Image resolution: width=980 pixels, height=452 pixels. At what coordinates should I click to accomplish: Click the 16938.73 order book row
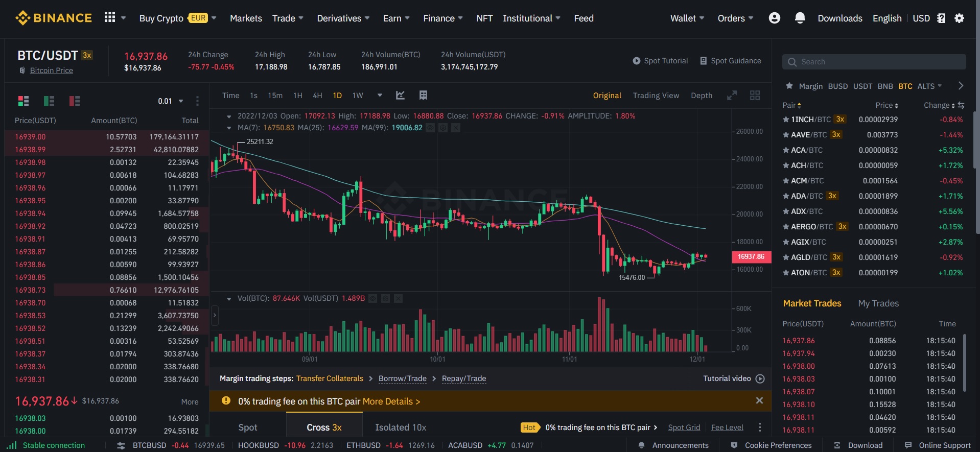106,290
